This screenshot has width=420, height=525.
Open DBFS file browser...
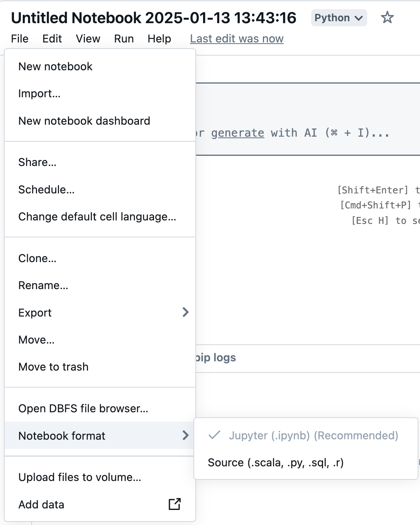tap(83, 408)
